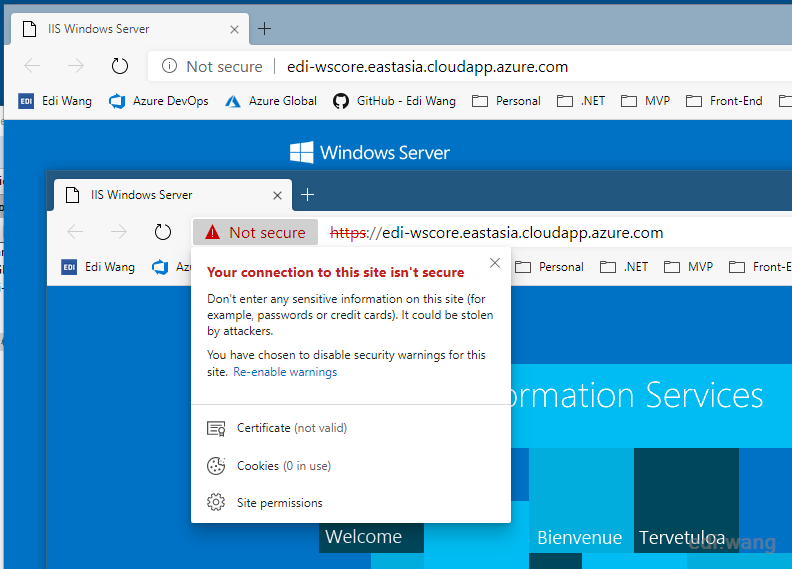This screenshot has height=569, width=792.
Task: Click the Re-enable warnings link
Action: click(285, 372)
